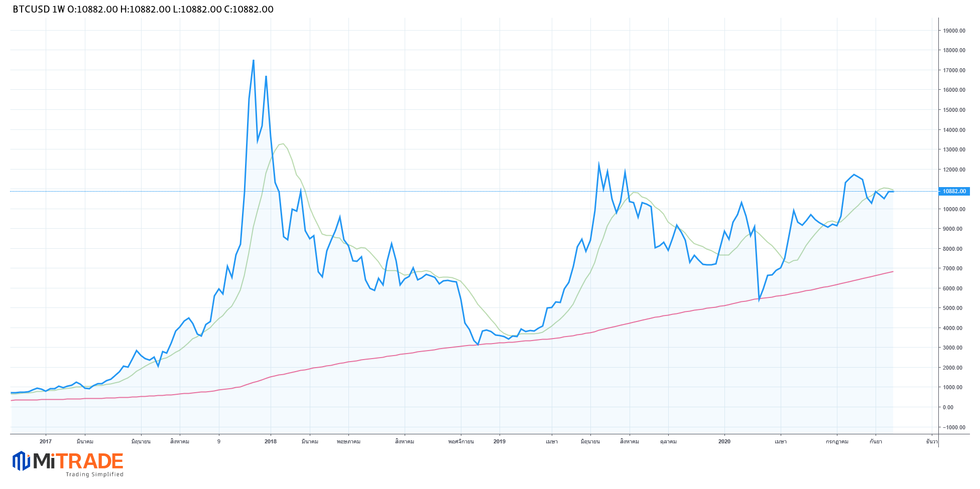Select the 2019 label on time axis
Image resolution: width=980 pixels, height=489 pixels.
(499, 441)
